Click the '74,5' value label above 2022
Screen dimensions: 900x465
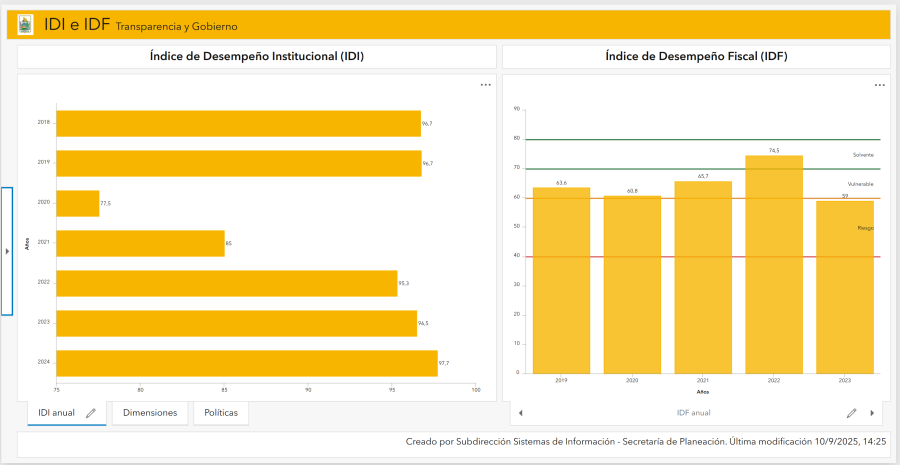coord(774,150)
